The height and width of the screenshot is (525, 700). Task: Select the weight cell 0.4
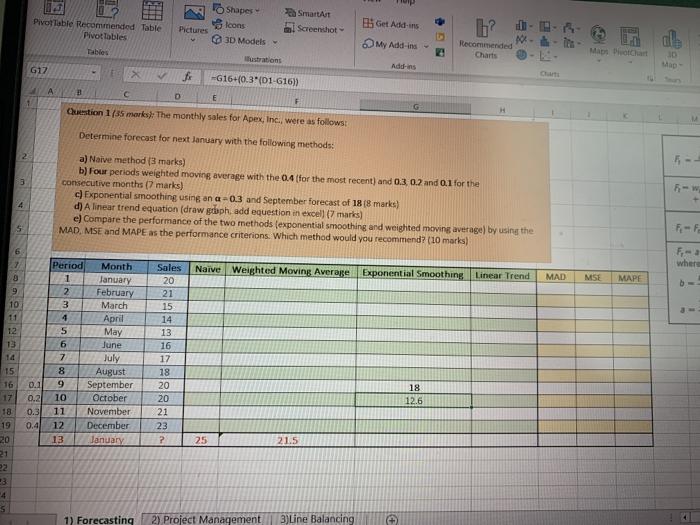pos(31,425)
